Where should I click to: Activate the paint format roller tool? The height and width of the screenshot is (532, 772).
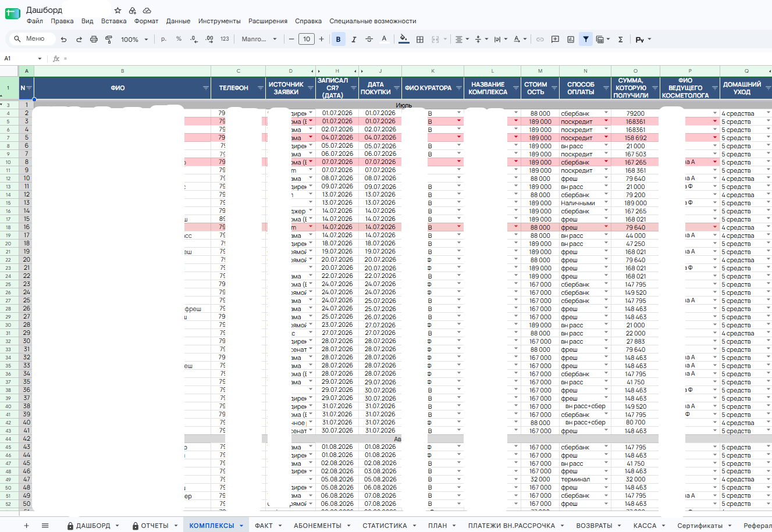point(109,40)
